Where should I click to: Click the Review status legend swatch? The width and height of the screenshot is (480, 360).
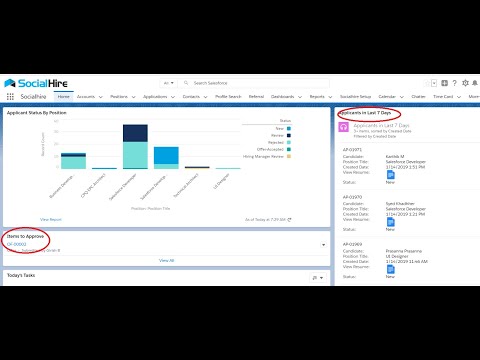click(x=289, y=135)
